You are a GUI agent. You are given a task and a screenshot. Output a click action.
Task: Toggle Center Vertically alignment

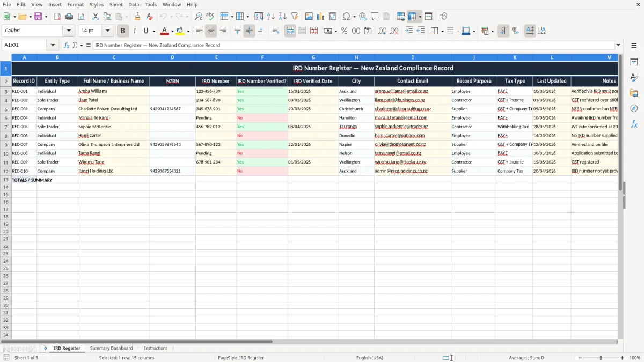click(249, 31)
